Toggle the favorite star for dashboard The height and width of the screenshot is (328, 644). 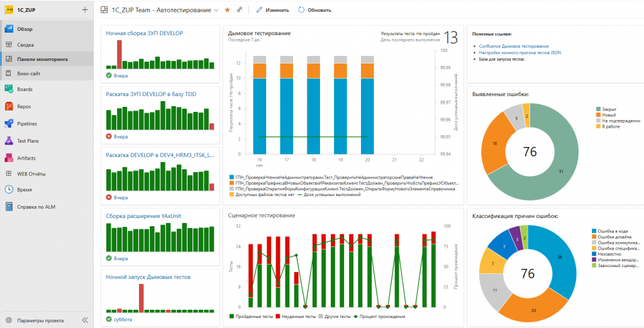pos(227,10)
